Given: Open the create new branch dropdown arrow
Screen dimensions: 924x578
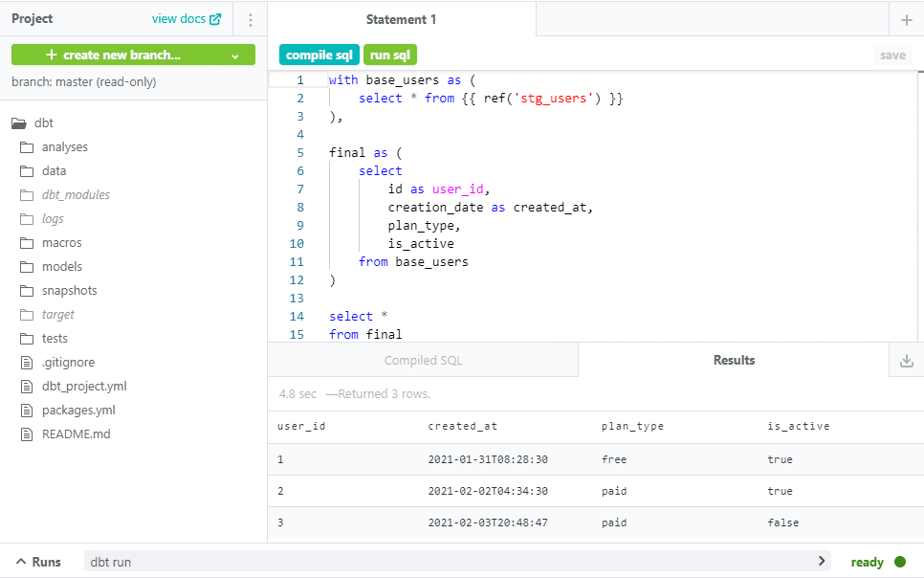Looking at the screenshot, I should pyautogui.click(x=234, y=56).
